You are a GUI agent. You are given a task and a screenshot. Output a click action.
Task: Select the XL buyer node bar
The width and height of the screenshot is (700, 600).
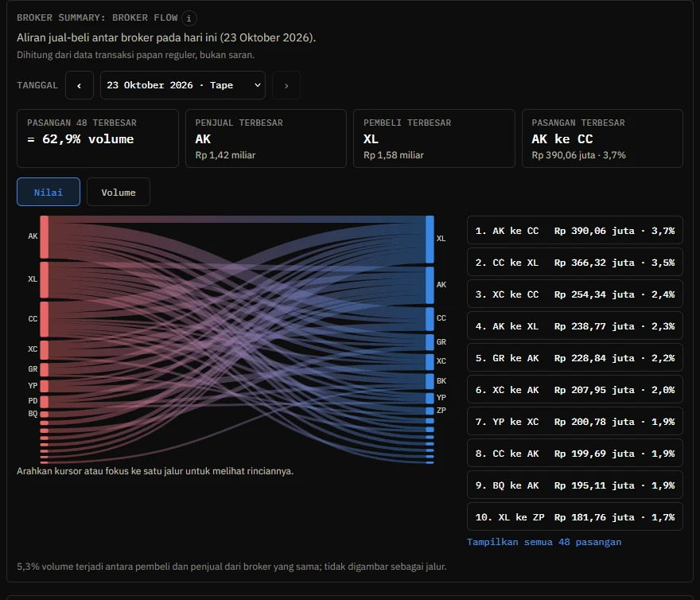[x=430, y=240]
